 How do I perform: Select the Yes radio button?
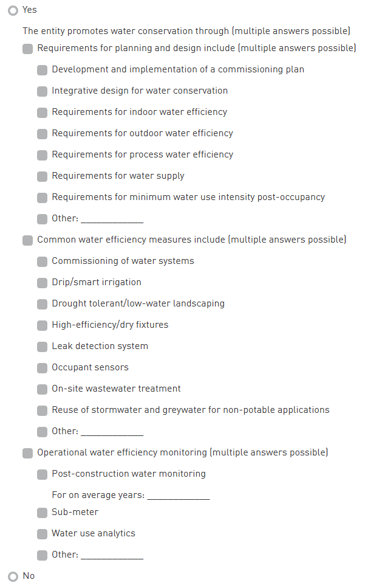[x=13, y=10]
